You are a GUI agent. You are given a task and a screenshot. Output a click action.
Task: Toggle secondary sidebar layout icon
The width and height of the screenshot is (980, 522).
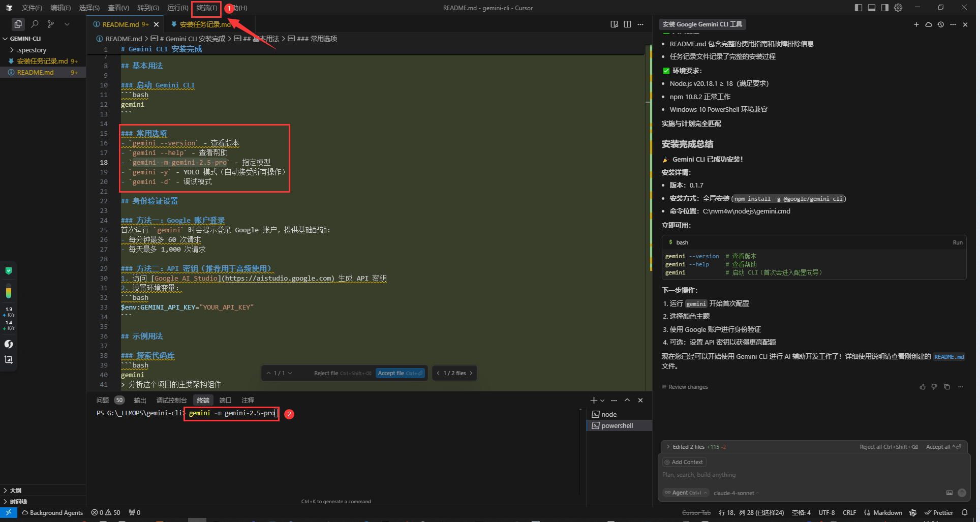[885, 8]
